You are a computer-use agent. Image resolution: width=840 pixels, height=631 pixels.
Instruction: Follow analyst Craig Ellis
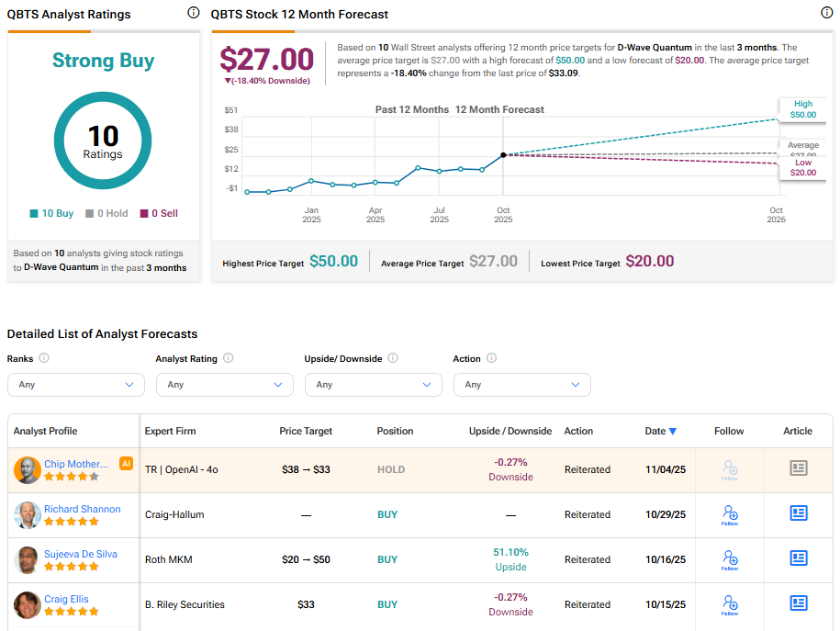(730, 605)
